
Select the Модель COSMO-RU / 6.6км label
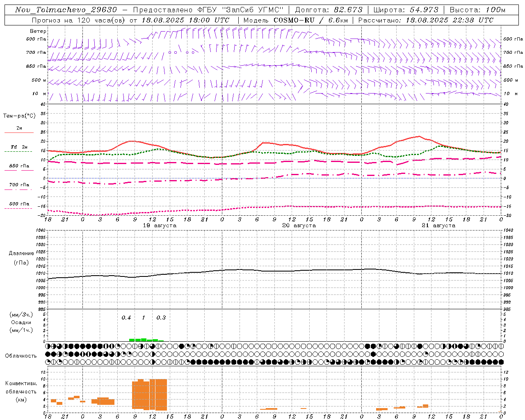295,20
